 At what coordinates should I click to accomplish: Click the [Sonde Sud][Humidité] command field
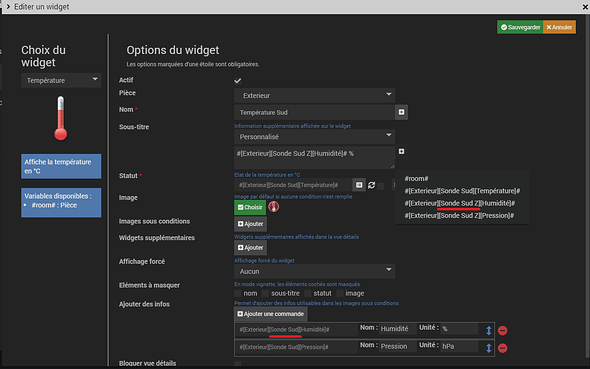pos(296,330)
